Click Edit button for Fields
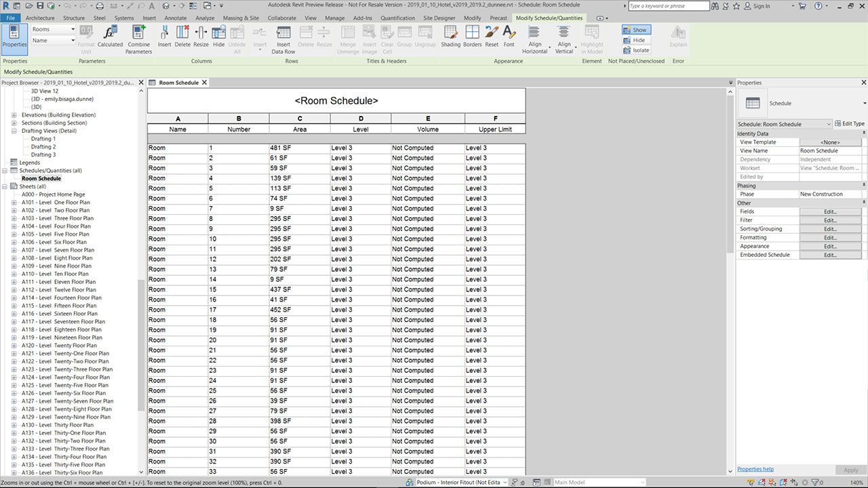Screen dimensions: 868x488 (x=830, y=211)
